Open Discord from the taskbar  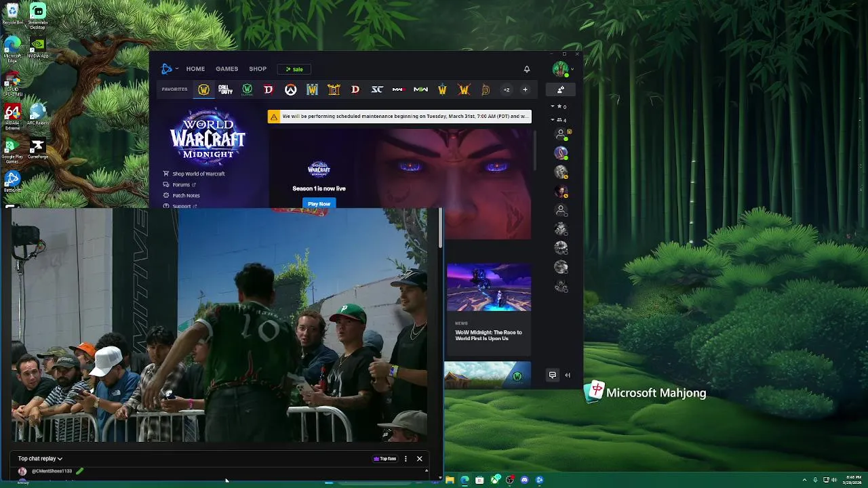[x=524, y=480]
